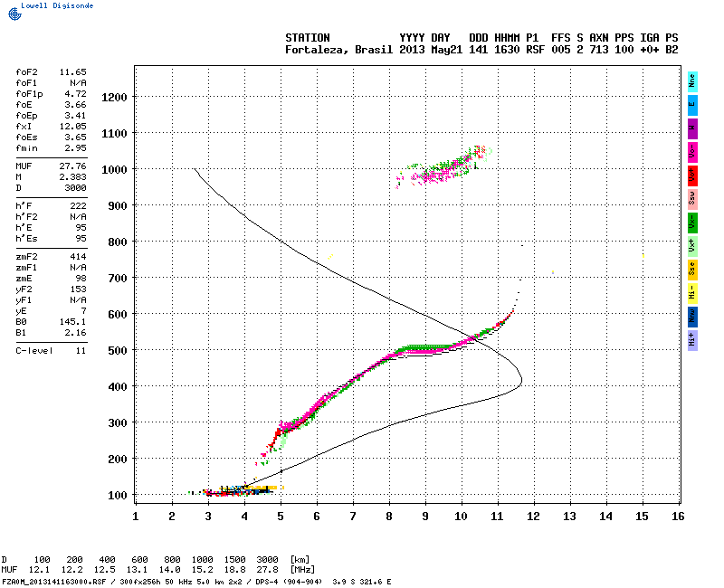Select the magenta Vo- legend swatch
The width and height of the screenshot is (724, 588).
692,152
